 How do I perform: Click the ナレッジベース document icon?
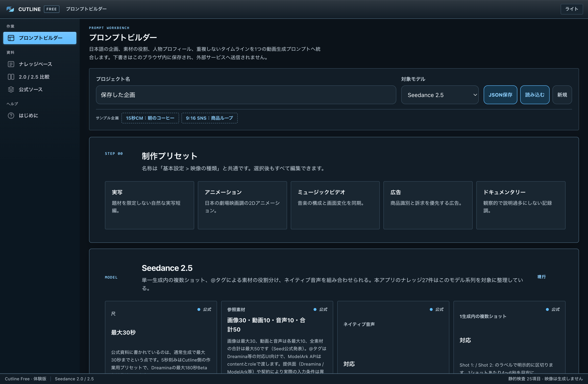point(11,64)
